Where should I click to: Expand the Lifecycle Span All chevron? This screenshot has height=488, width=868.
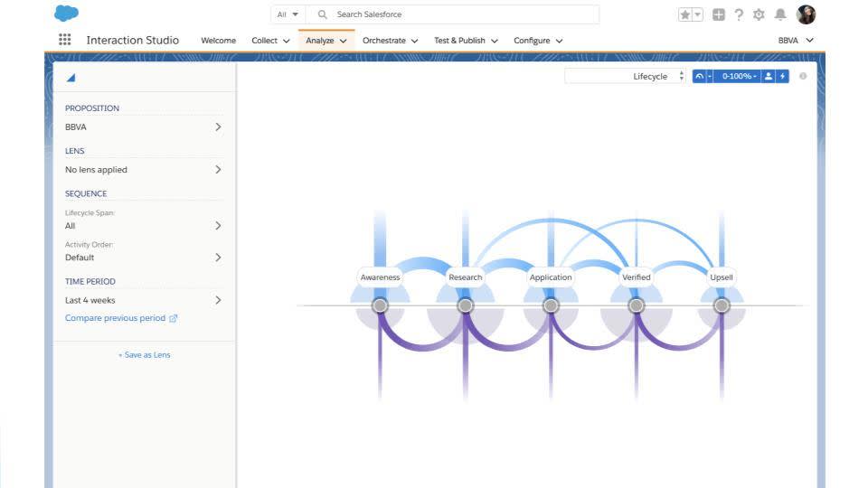pyautogui.click(x=218, y=226)
